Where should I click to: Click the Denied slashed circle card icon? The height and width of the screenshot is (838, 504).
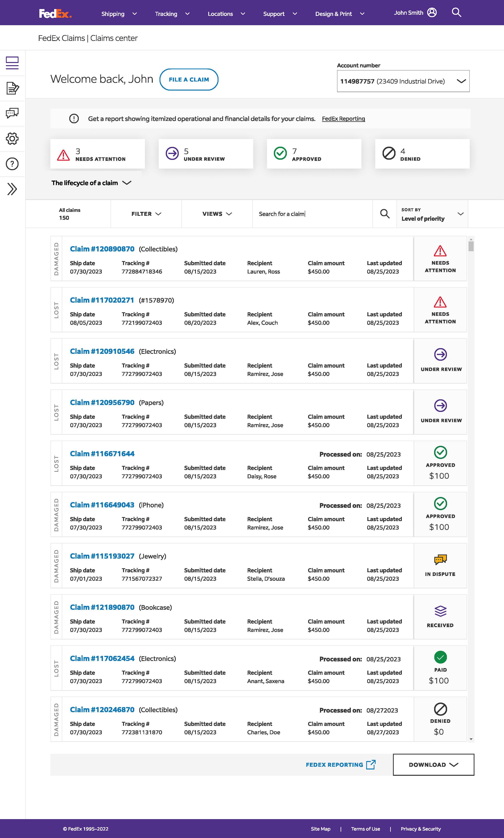[389, 153]
